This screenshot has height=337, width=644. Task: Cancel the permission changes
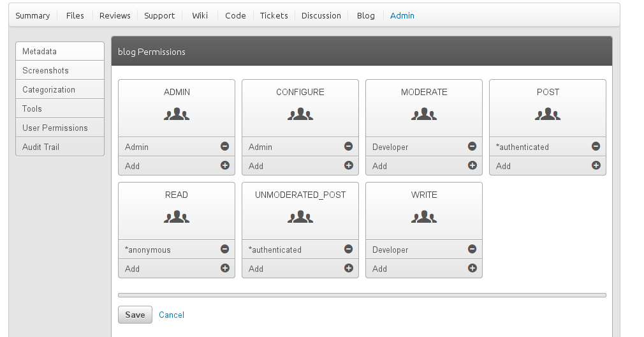tap(172, 315)
